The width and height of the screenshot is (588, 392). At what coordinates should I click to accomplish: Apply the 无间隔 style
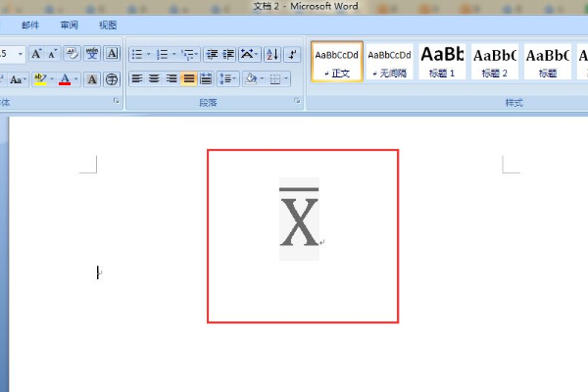coord(390,62)
